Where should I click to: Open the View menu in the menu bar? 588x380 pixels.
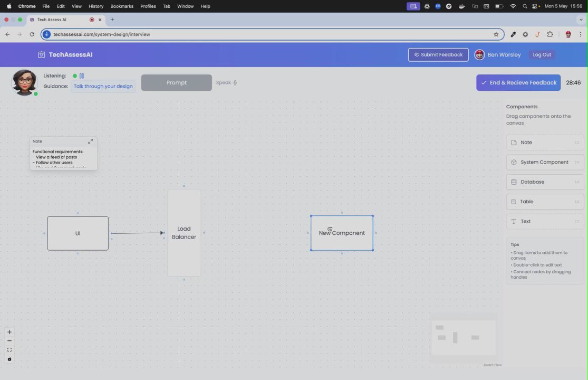tap(76, 6)
